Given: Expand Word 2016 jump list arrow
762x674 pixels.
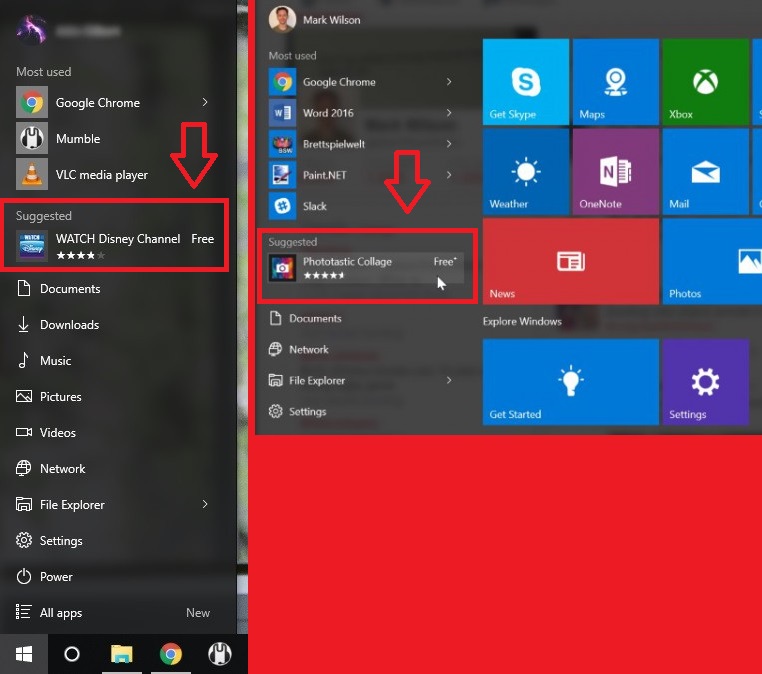Looking at the screenshot, I should point(449,113).
